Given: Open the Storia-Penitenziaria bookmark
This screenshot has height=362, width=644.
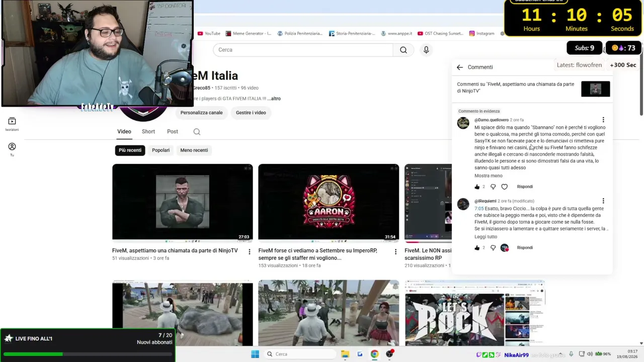Looking at the screenshot, I should [352, 33].
